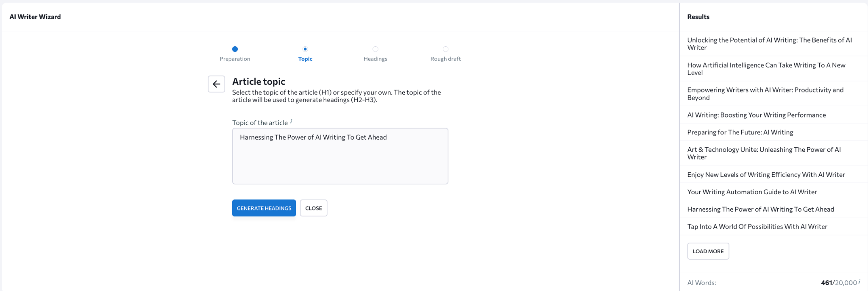Pick 'Enjoy New Levels of Writing Efficiency' topic
This screenshot has width=868, height=291.
tap(766, 175)
